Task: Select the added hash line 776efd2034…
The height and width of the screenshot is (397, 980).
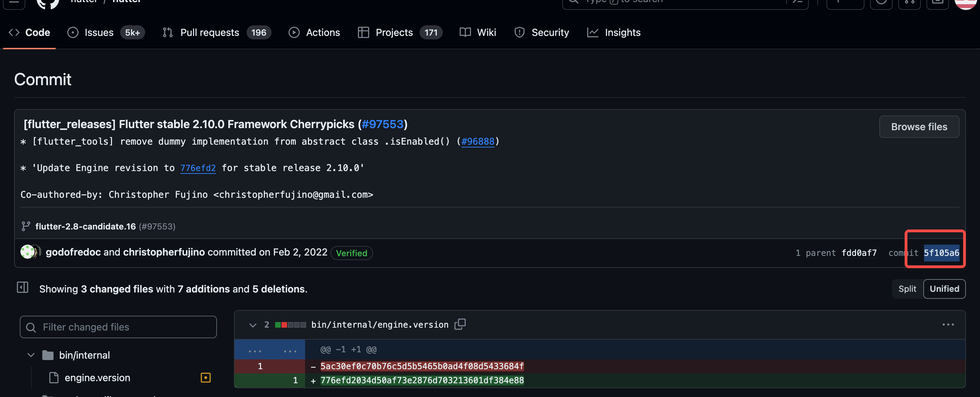Action: 422,380
